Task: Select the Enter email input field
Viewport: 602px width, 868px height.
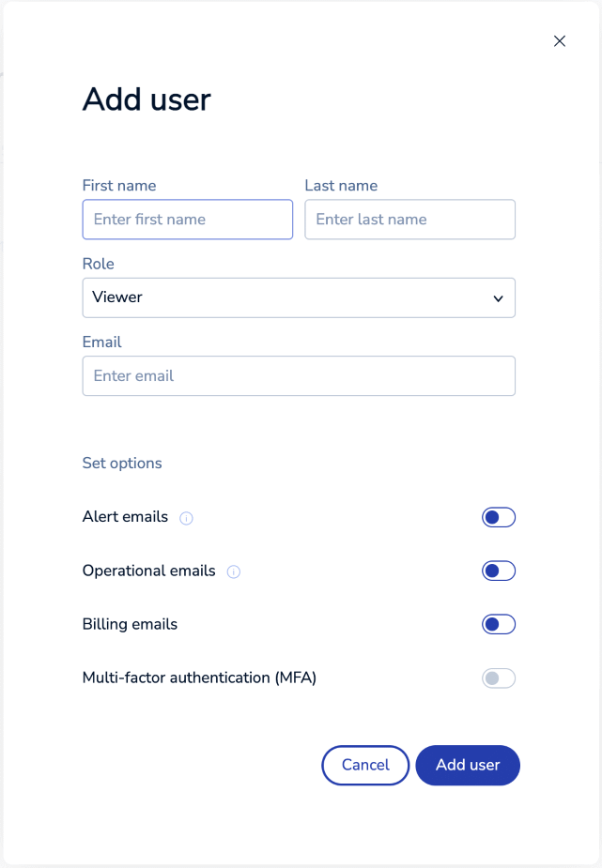Action: pos(299,375)
